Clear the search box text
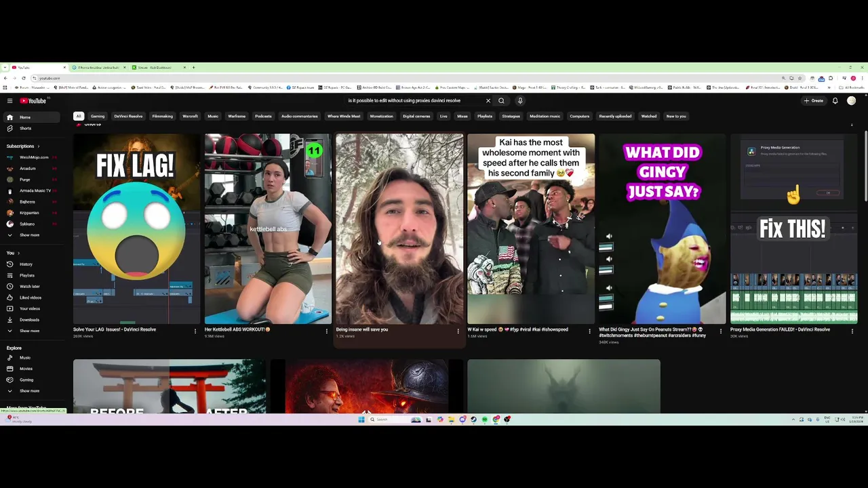 click(488, 101)
